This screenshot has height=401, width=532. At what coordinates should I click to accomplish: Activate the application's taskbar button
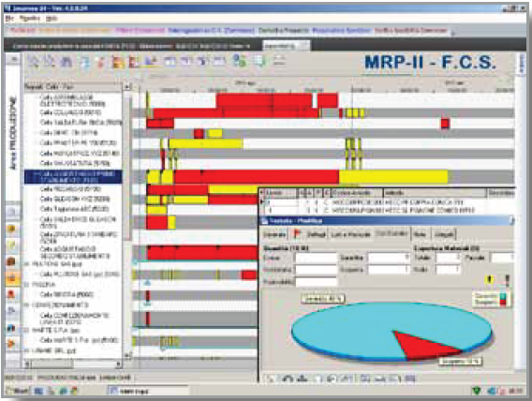pyautogui.click(x=148, y=391)
